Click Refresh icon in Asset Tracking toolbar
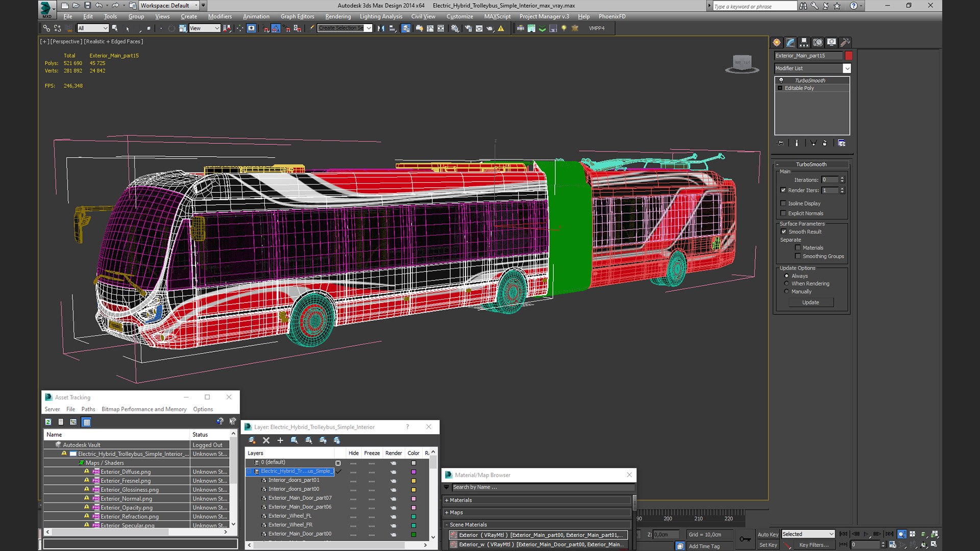The image size is (980, 551). (x=48, y=422)
